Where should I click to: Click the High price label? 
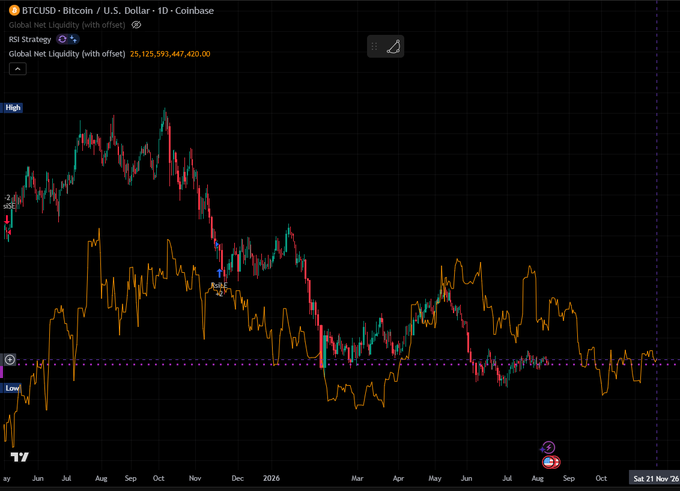tap(13, 108)
